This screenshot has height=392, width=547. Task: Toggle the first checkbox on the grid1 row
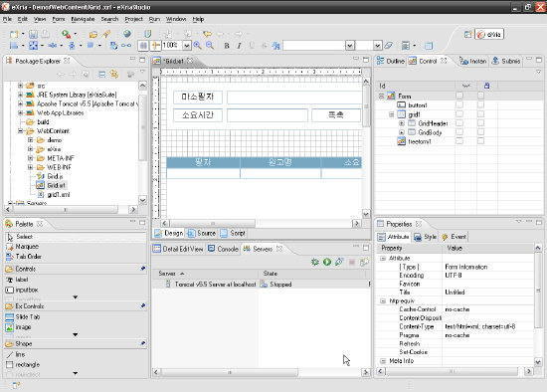tap(459, 113)
